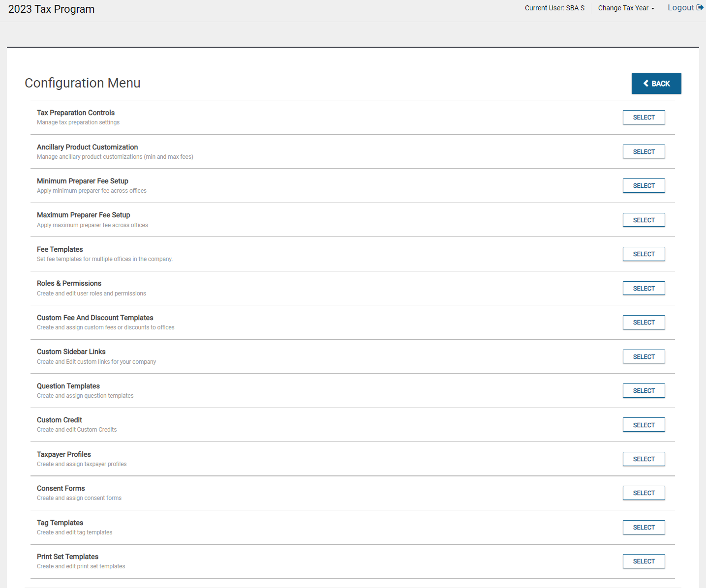
Task: Open Minimum Preparer Fee Setup
Action: point(644,186)
